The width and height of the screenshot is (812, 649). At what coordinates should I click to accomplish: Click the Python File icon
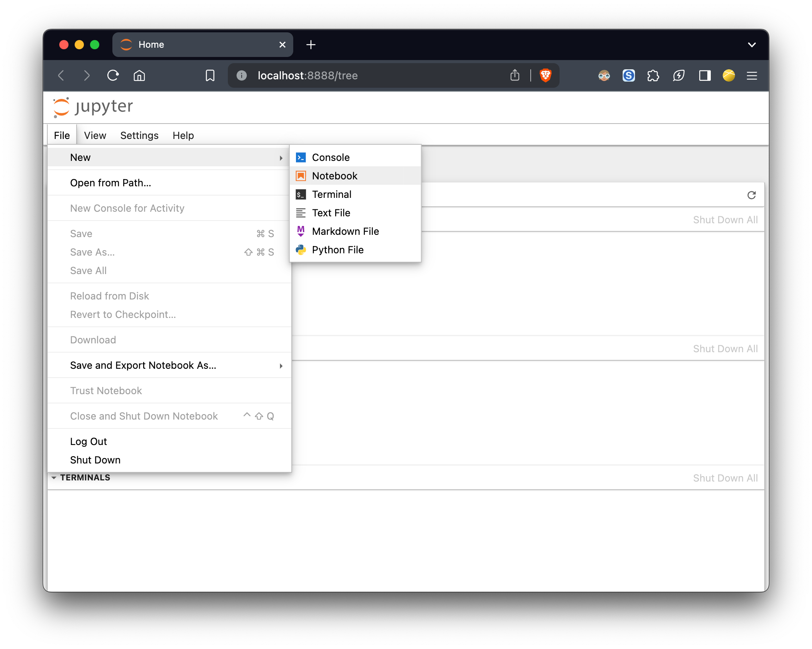tap(301, 250)
